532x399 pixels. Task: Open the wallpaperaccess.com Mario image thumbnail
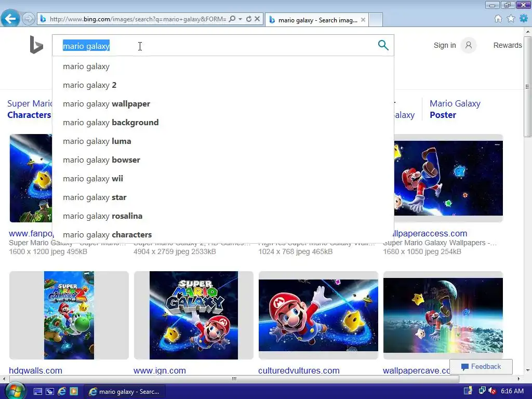(x=448, y=178)
